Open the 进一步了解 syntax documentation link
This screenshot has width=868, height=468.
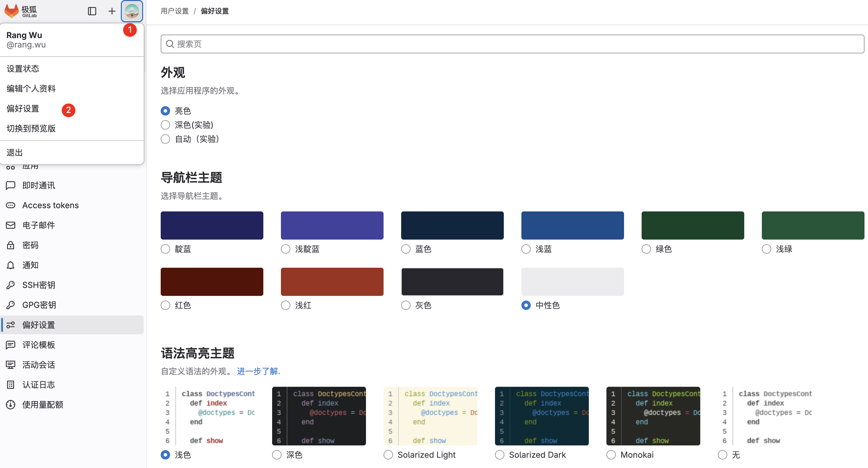pos(257,371)
